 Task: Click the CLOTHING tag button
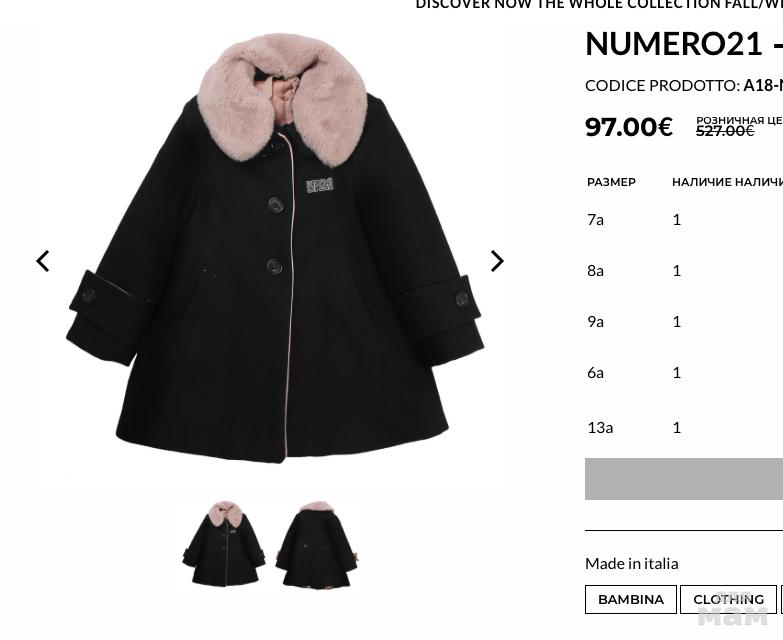tap(728, 599)
